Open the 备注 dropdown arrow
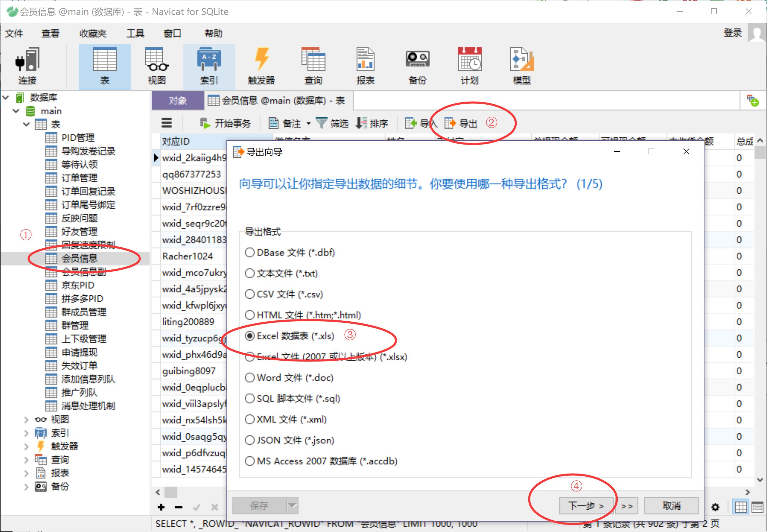The image size is (767, 532). point(308,123)
